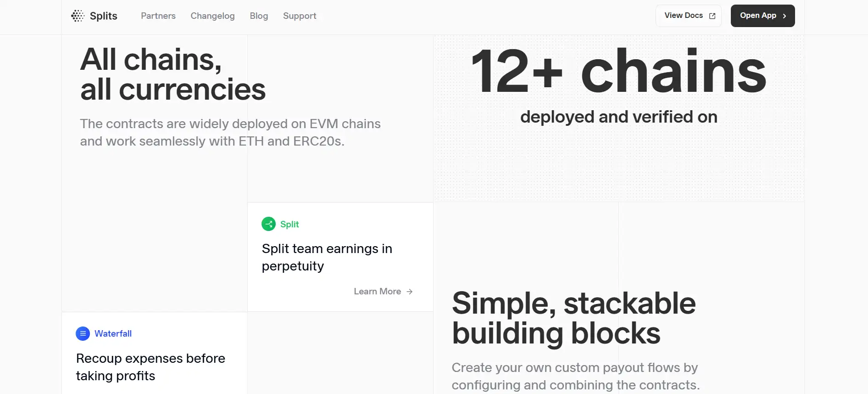Go to the Changelog
868x394 pixels.
[212, 16]
